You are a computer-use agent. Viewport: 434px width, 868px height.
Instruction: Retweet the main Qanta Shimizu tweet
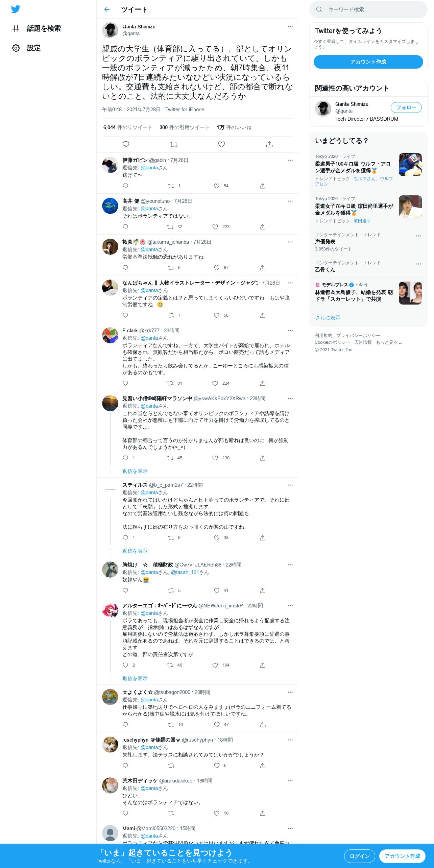174,144
